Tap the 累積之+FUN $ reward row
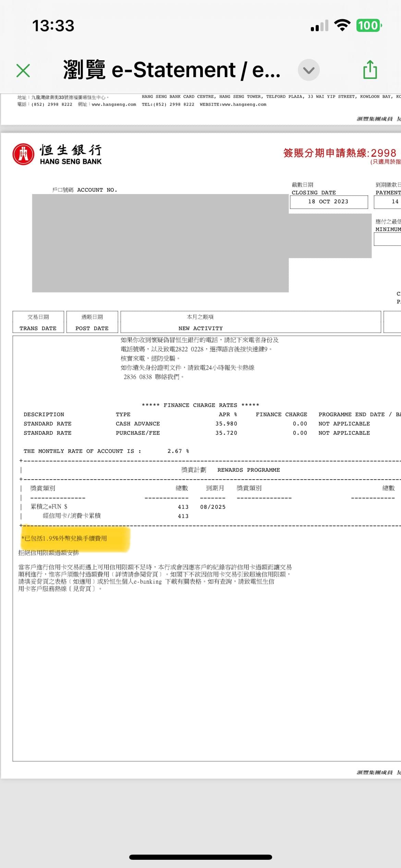Image resolution: width=401 pixels, height=868 pixels. pos(49,507)
